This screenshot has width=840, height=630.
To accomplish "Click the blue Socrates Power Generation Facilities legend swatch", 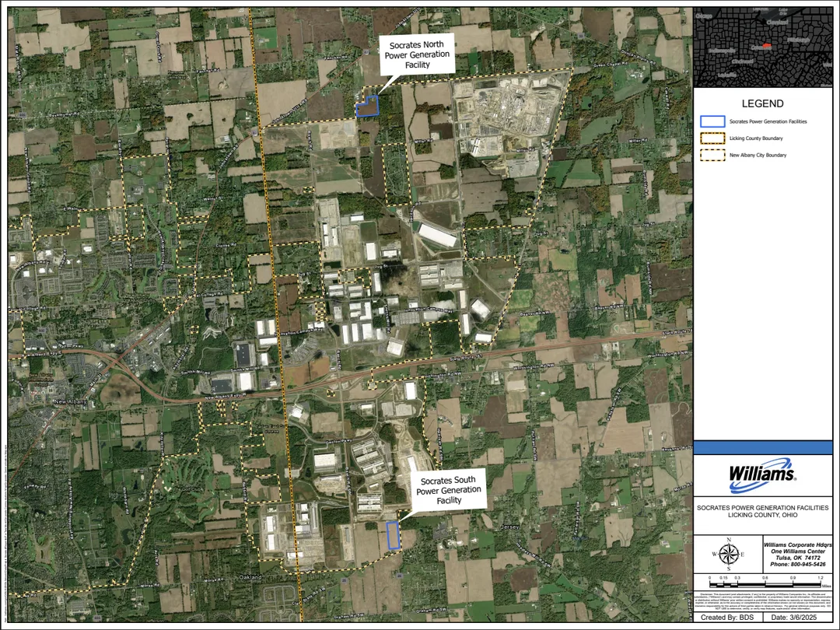I will coord(712,121).
